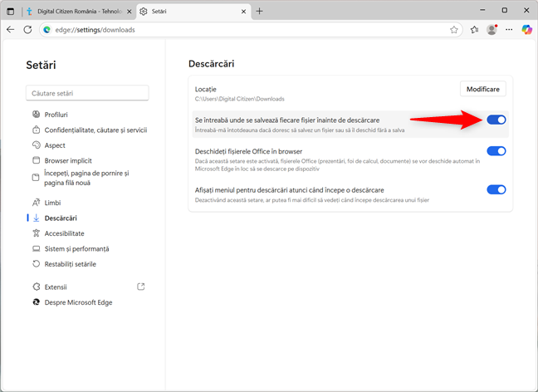
Task: Refresh the page with the reload icon
Action: pos(27,30)
